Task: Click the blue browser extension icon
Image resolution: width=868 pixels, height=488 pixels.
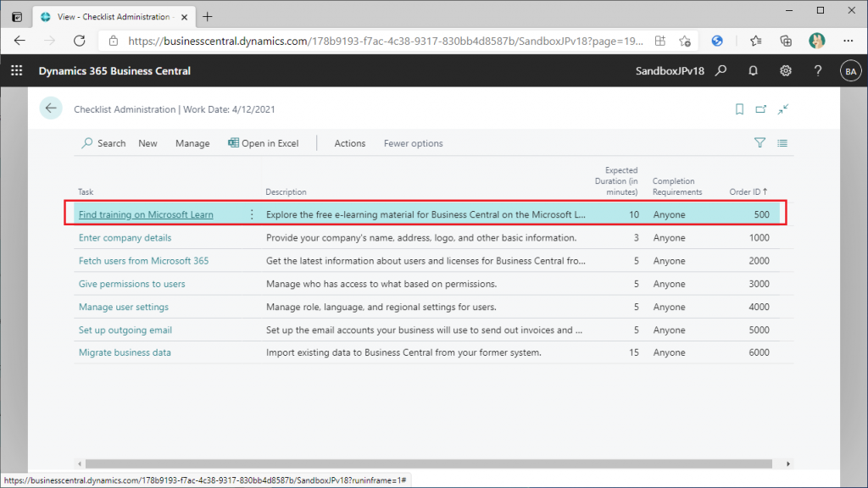Action: (x=717, y=41)
